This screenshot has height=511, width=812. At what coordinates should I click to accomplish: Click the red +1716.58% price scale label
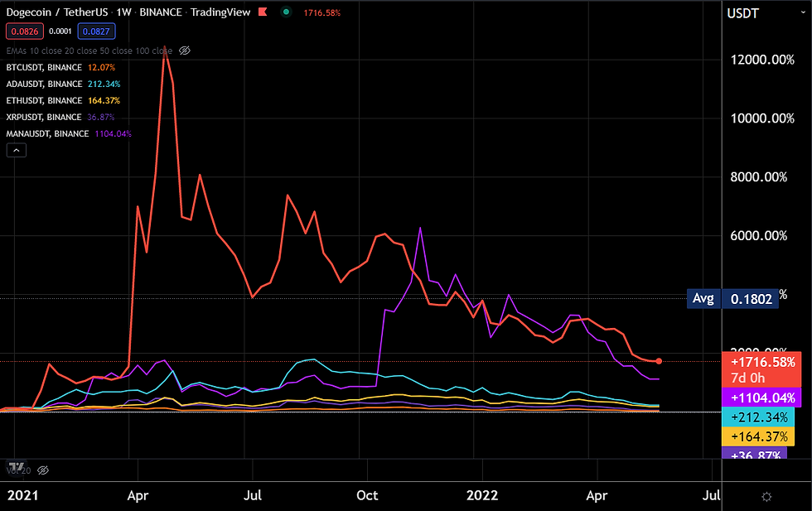click(761, 369)
